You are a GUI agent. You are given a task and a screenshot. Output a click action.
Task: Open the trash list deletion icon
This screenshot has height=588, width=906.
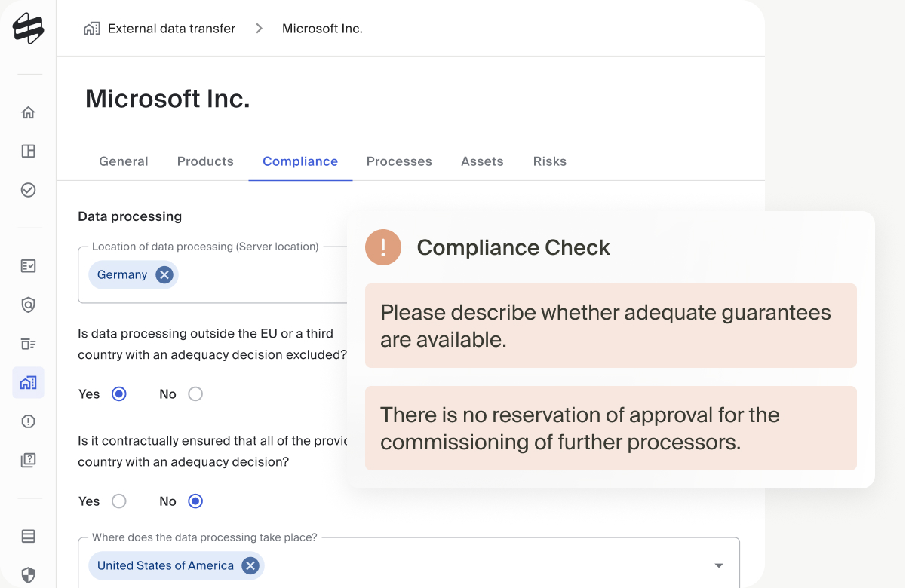(x=28, y=344)
